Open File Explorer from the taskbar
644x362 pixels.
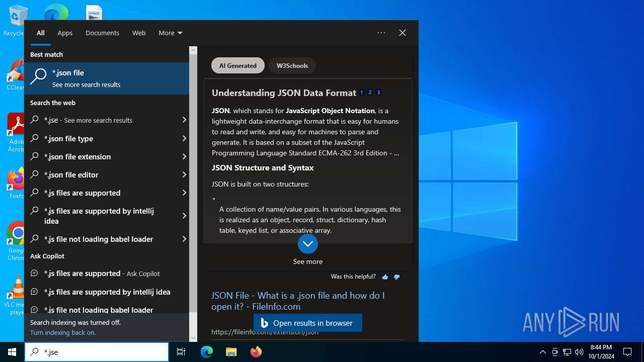[x=231, y=352]
